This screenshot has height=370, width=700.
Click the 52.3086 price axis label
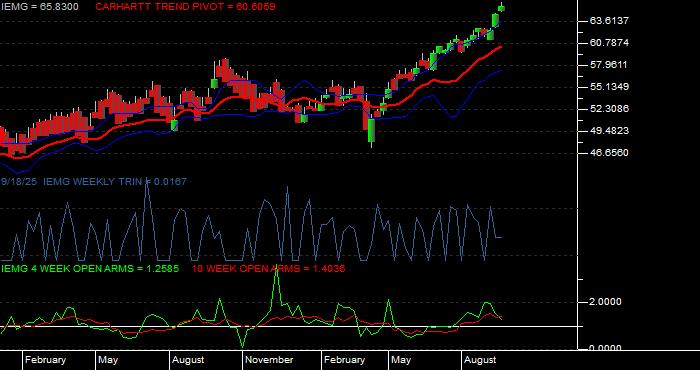tap(609, 108)
